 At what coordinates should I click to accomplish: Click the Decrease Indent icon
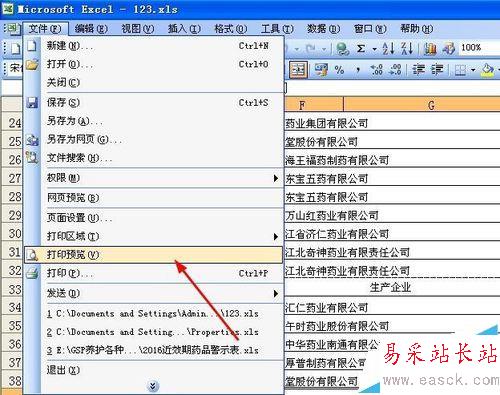[x=419, y=70]
